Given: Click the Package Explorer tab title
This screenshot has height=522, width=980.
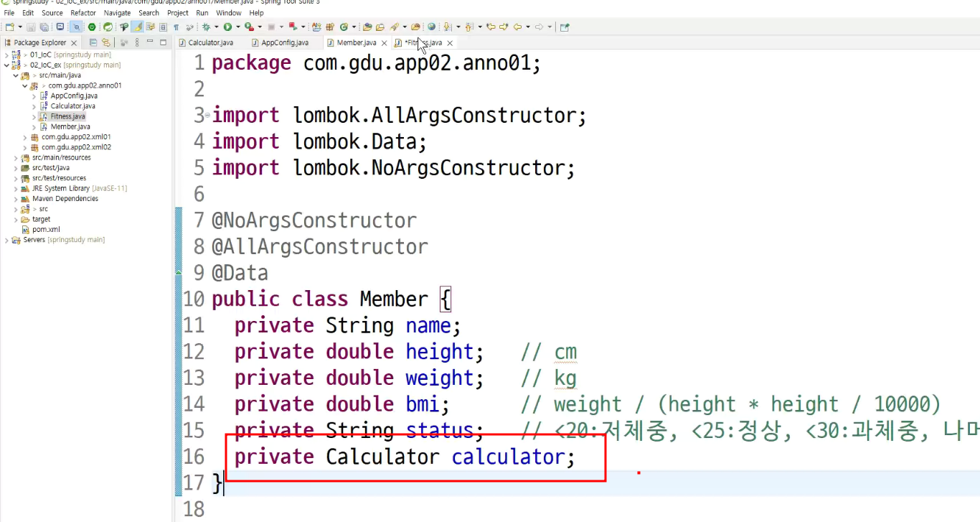Looking at the screenshot, I should (40, 43).
